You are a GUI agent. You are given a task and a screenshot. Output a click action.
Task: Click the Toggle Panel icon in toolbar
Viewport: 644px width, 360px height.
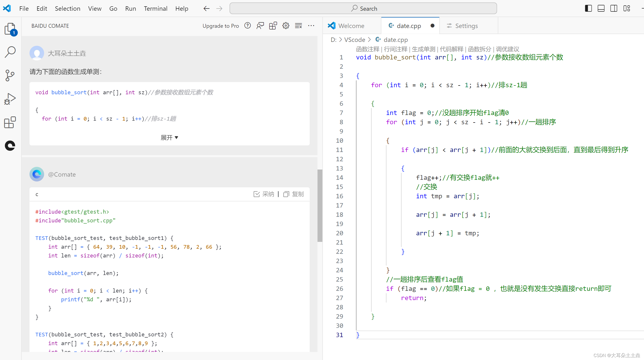(602, 8)
